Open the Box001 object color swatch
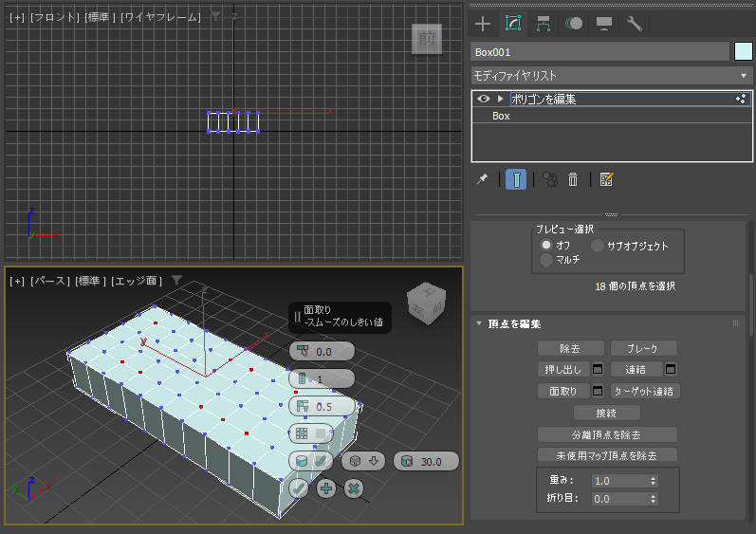This screenshot has width=756, height=534. pyautogui.click(x=743, y=51)
